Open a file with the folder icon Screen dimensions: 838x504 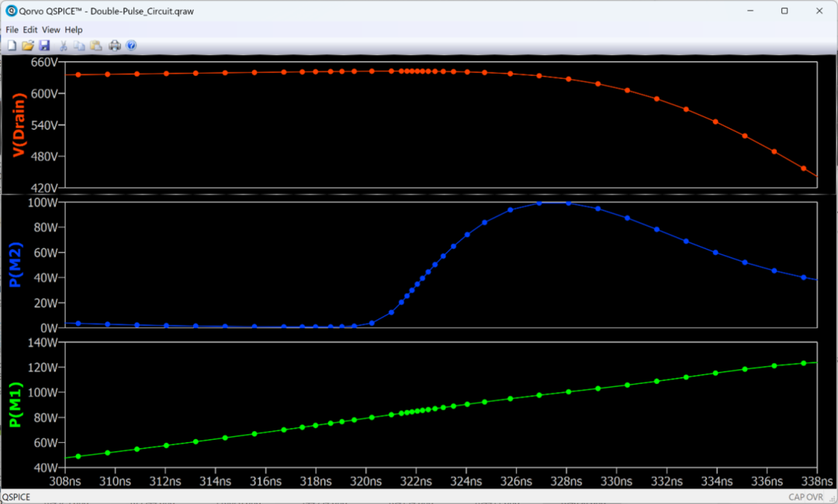(x=28, y=46)
